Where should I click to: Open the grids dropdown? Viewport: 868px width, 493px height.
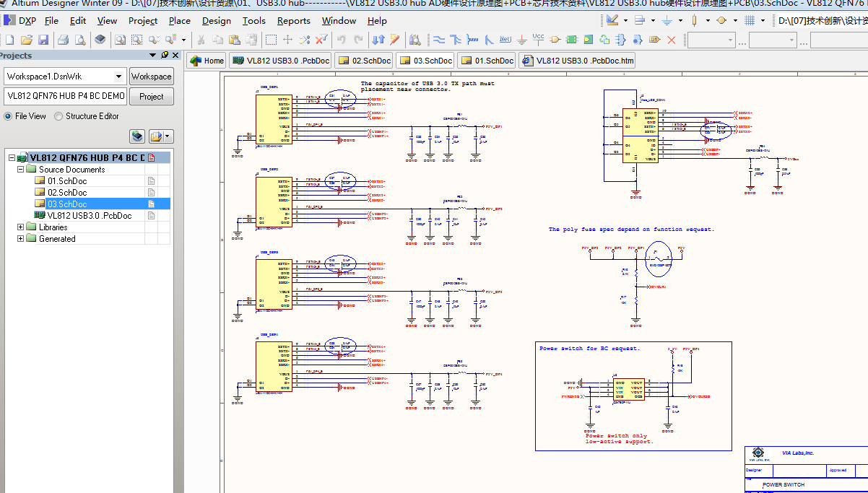(763, 20)
